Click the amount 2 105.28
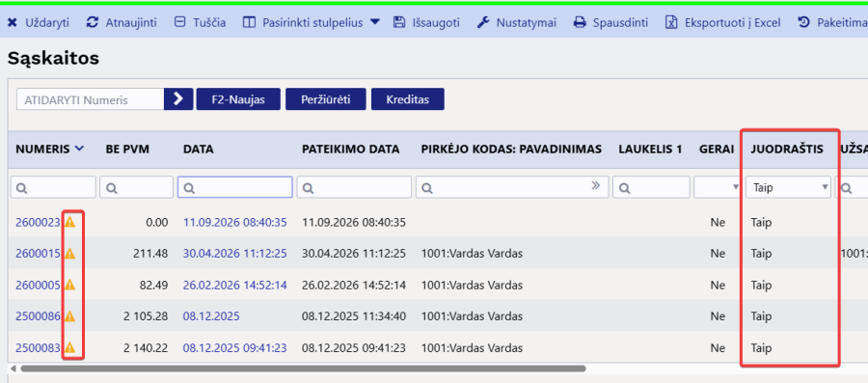Image resolution: width=868 pixels, height=383 pixels. coord(145,316)
